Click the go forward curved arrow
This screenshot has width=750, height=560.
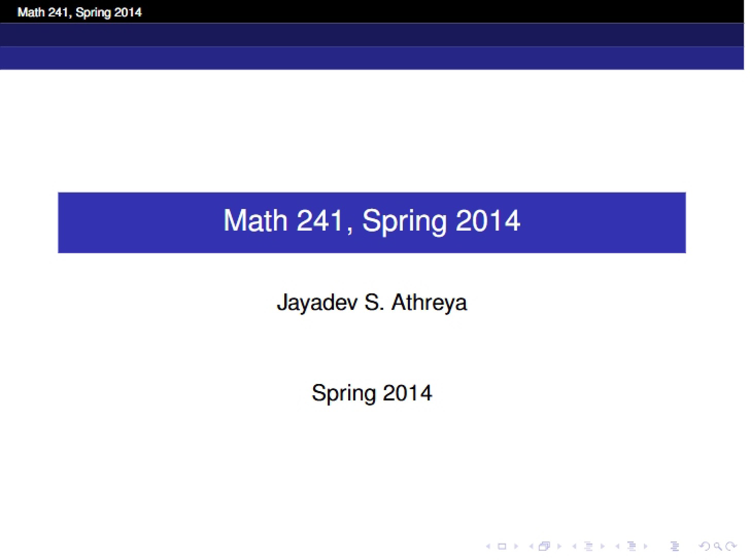click(x=731, y=547)
